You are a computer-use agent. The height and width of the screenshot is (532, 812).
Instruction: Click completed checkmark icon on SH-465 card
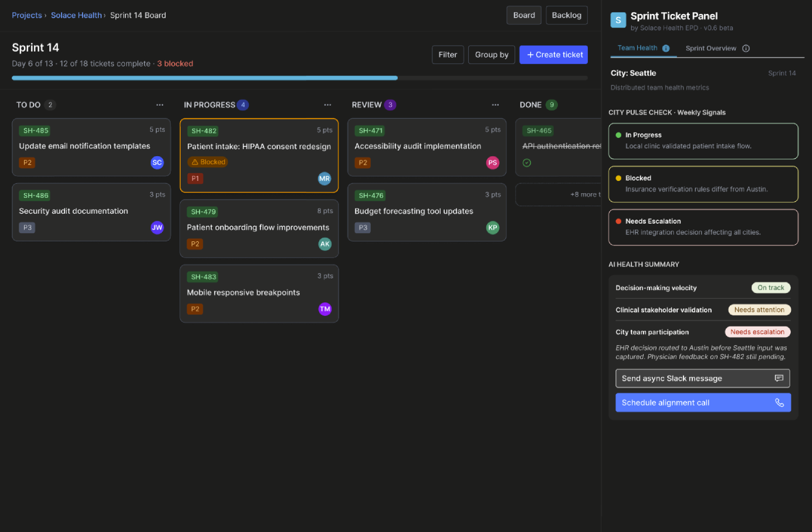[x=527, y=163]
